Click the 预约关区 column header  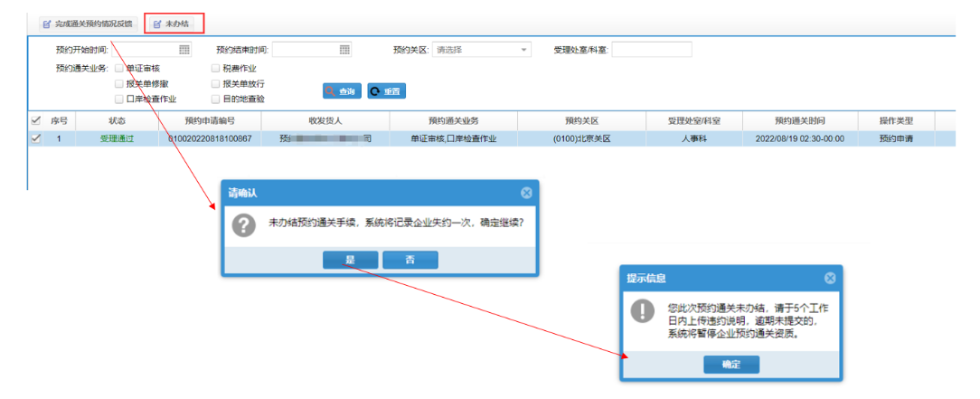(x=582, y=120)
